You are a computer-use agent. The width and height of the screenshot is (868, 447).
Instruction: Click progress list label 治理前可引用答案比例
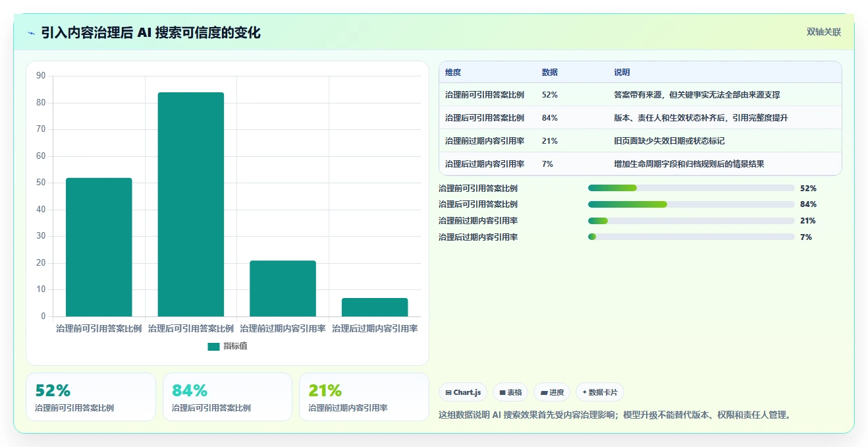[478, 189]
